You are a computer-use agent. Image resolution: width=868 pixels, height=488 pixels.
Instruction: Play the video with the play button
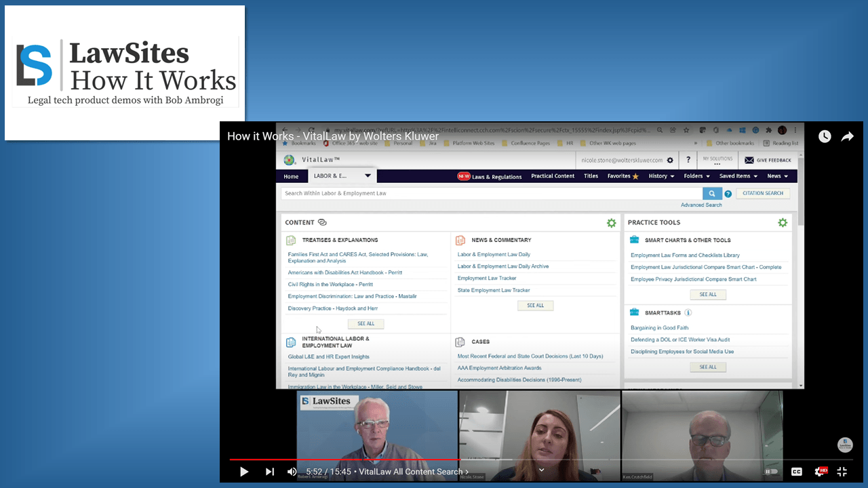pos(244,472)
